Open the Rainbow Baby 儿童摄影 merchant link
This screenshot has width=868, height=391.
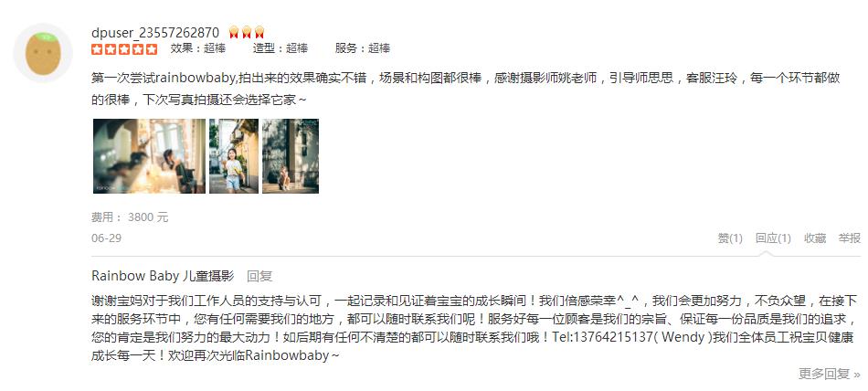[x=163, y=276]
